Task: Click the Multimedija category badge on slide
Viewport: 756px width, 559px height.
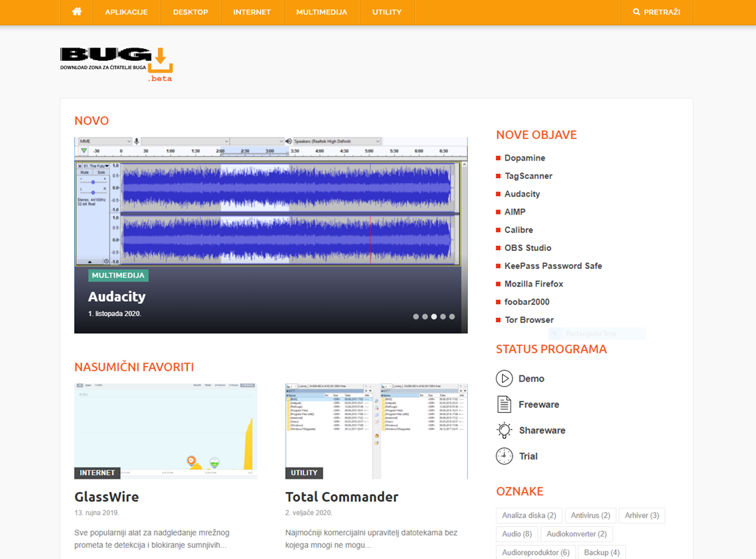Action: click(118, 275)
